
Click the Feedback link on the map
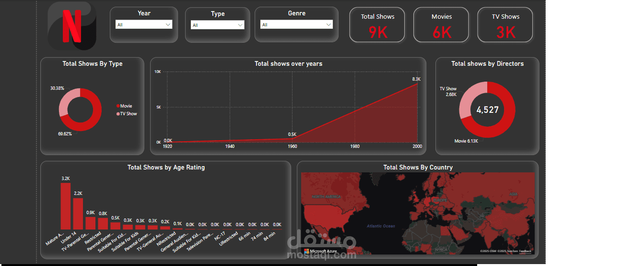[x=525, y=251]
